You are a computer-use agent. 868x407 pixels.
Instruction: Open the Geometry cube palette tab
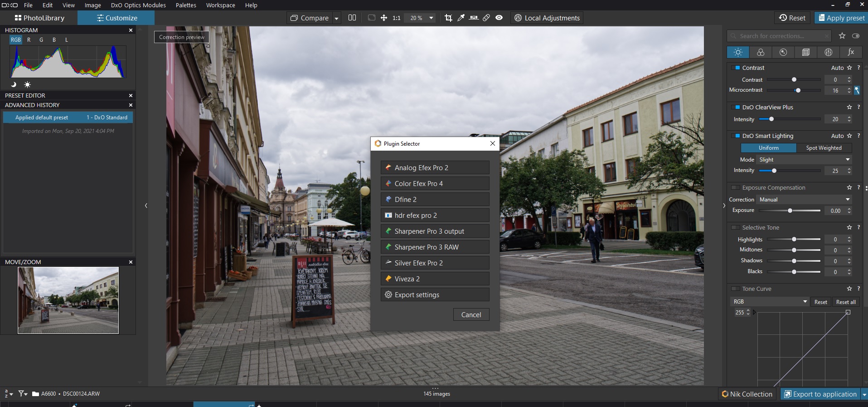point(805,52)
